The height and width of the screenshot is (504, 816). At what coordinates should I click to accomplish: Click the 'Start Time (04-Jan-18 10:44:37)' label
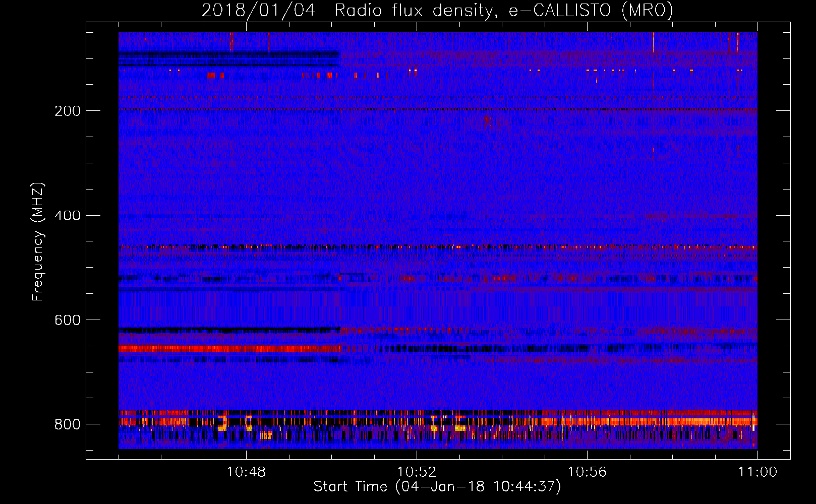tap(437, 487)
